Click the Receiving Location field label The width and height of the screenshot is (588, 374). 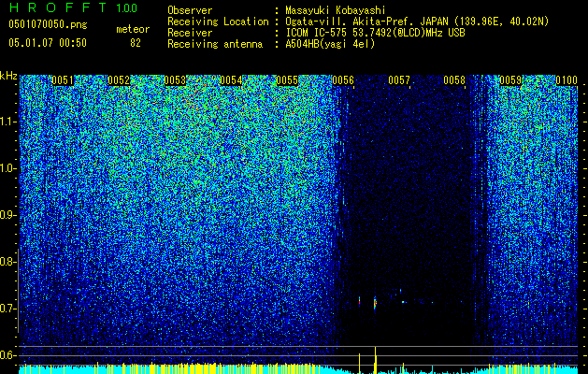point(218,22)
